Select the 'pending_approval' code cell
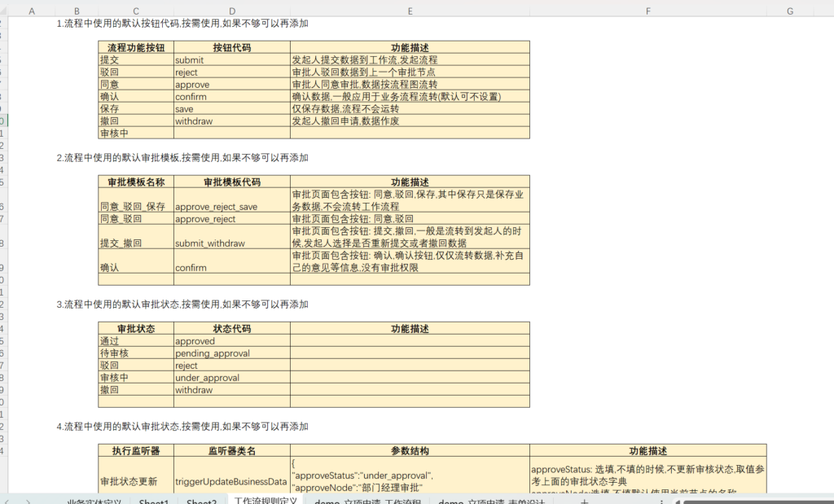The width and height of the screenshot is (834, 504). (232, 353)
